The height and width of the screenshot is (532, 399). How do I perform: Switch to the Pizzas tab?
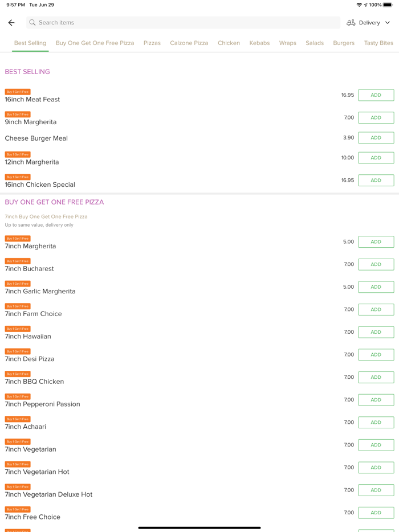(152, 43)
